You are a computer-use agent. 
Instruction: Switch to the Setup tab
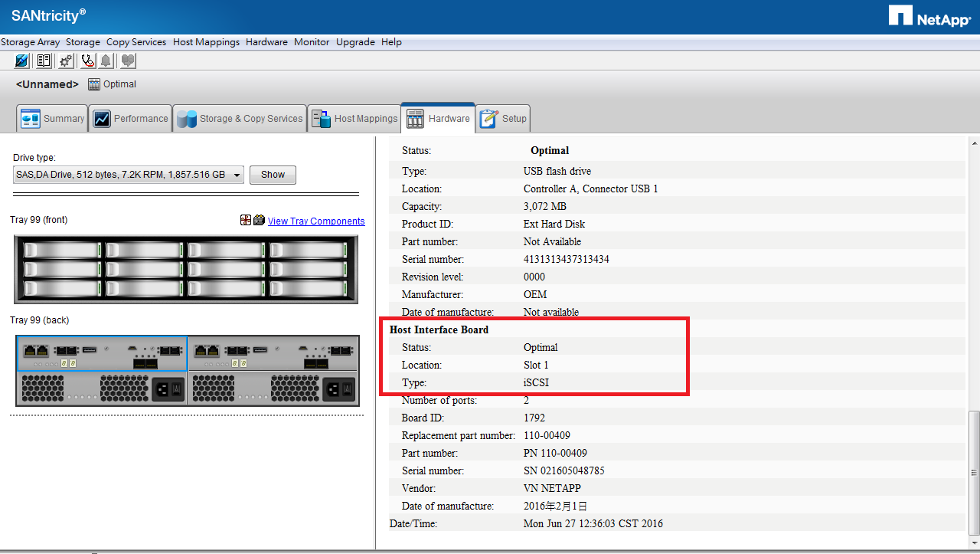coord(503,118)
